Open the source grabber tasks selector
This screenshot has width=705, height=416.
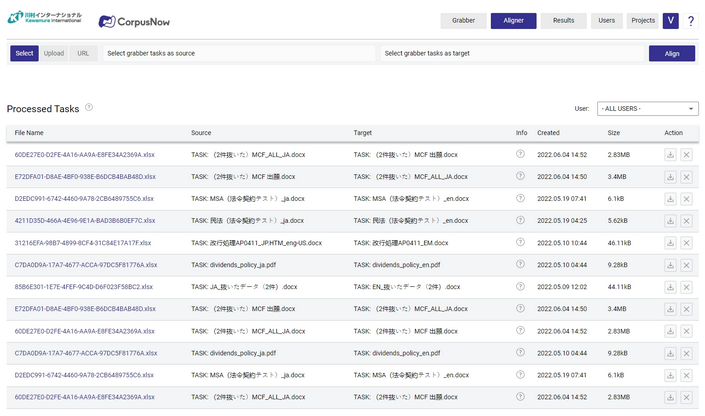(240, 54)
